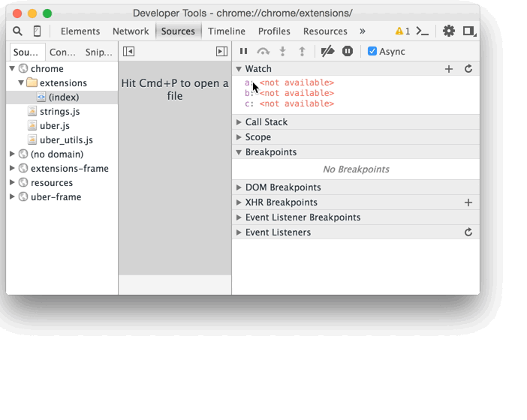527x420 pixels.
Task: Open the Profiles tab
Action: tap(274, 31)
